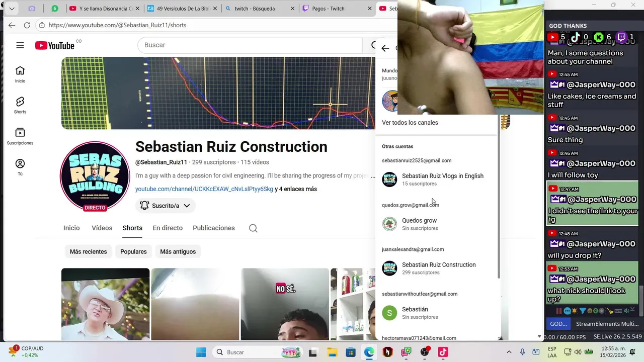644x362 pixels.
Task: Switch to the Vídeos channel tab
Action: (102, 228)
